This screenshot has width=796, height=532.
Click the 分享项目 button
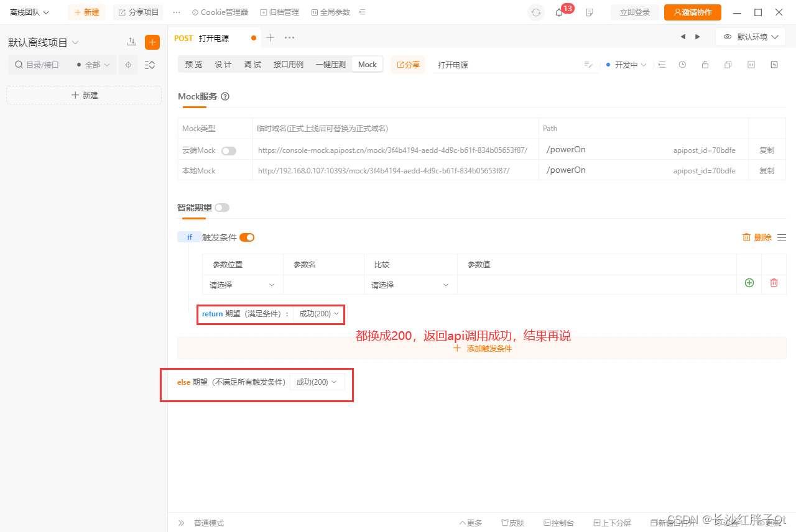pyautogui.click(x=138, y=12)
